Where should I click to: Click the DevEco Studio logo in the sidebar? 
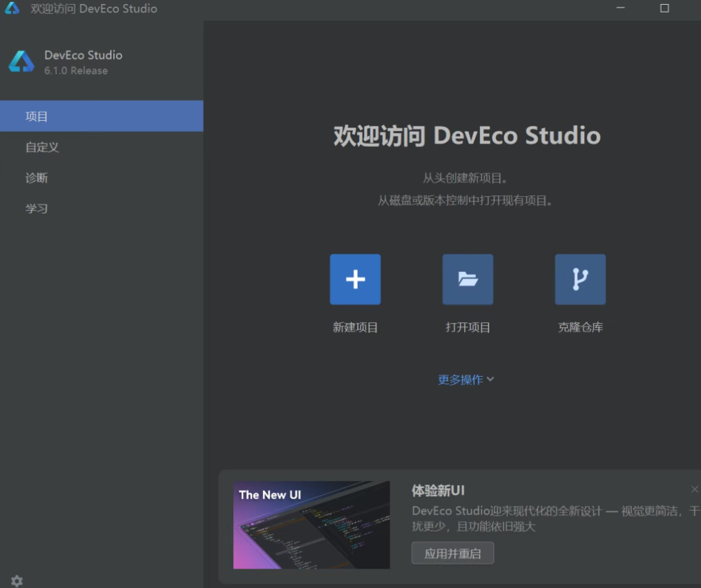click(x=21, y=61)
